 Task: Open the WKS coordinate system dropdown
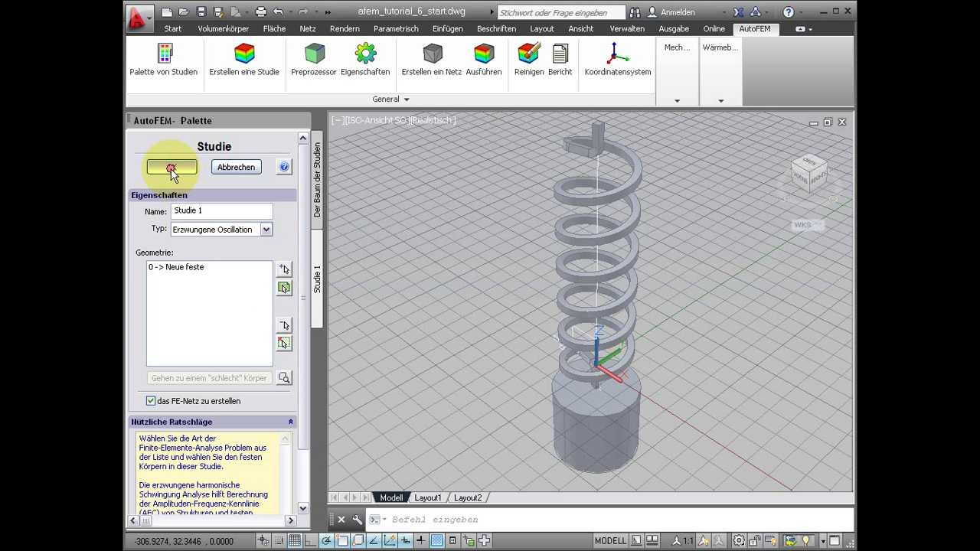pyautogui.click(x=807, y=225)
